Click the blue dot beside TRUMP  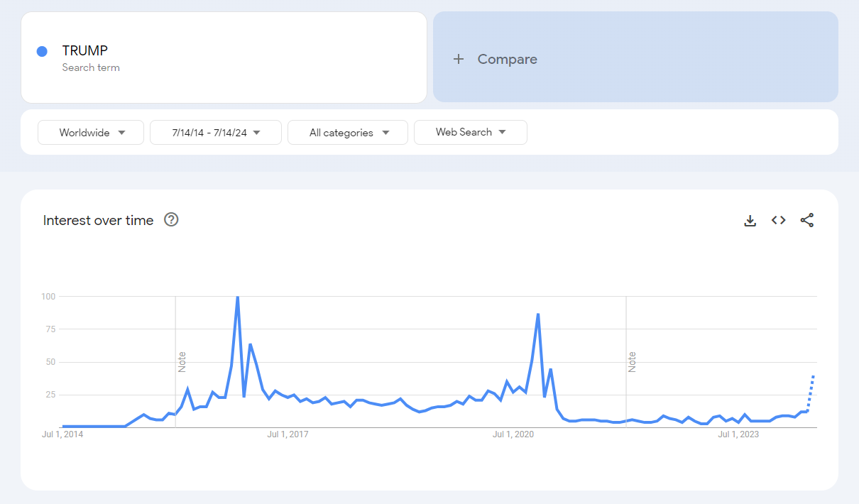click(x=42, y=51)
